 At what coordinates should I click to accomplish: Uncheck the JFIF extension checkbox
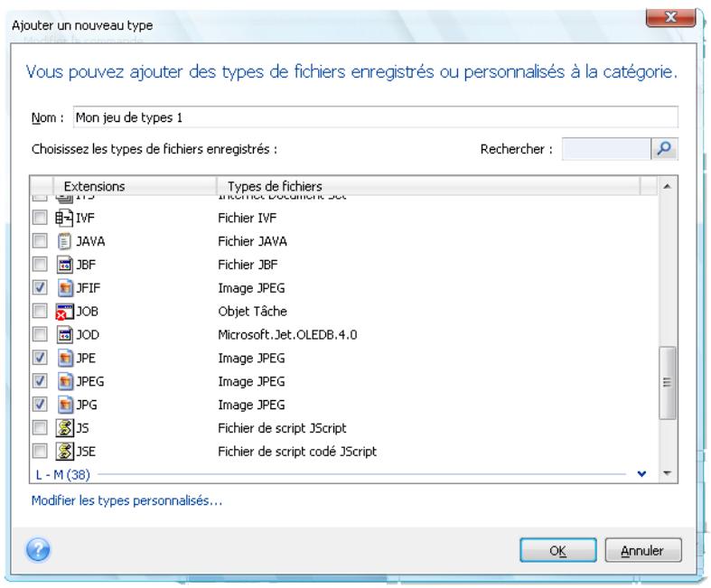point(40,287)
